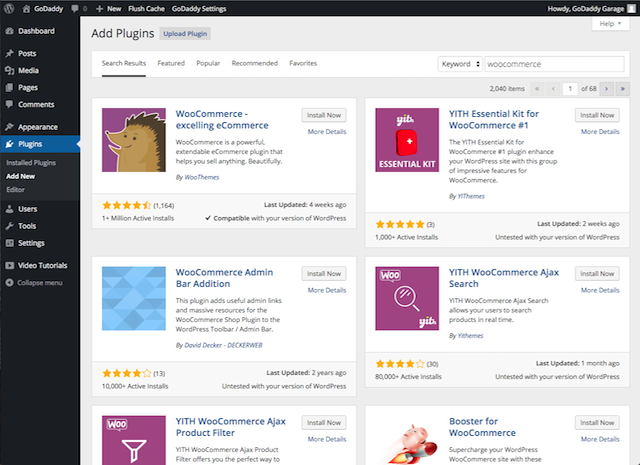This screenshot has width=640, height=465.
Task: Click the Video Tutorials icon in the sidebar
Action: pos(9,265)
